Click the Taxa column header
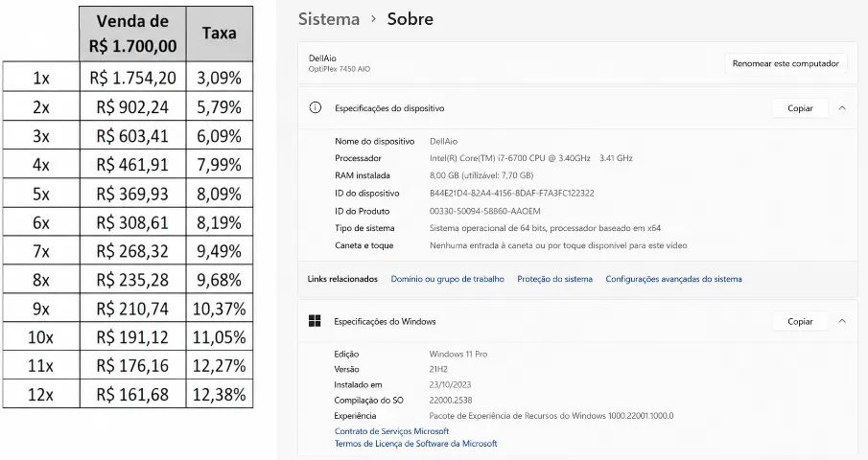The width and height of the screenshot is (868, 460). [220, 34]
